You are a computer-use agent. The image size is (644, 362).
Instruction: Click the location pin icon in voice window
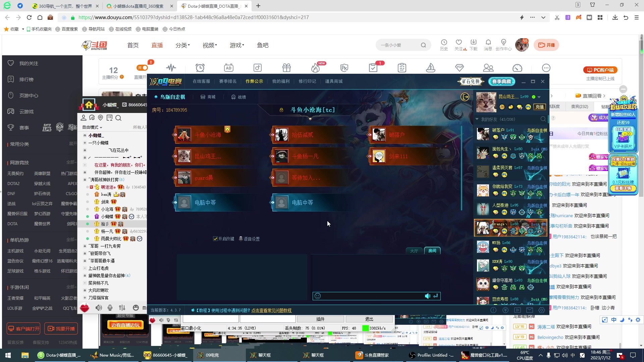coord(100,118)
